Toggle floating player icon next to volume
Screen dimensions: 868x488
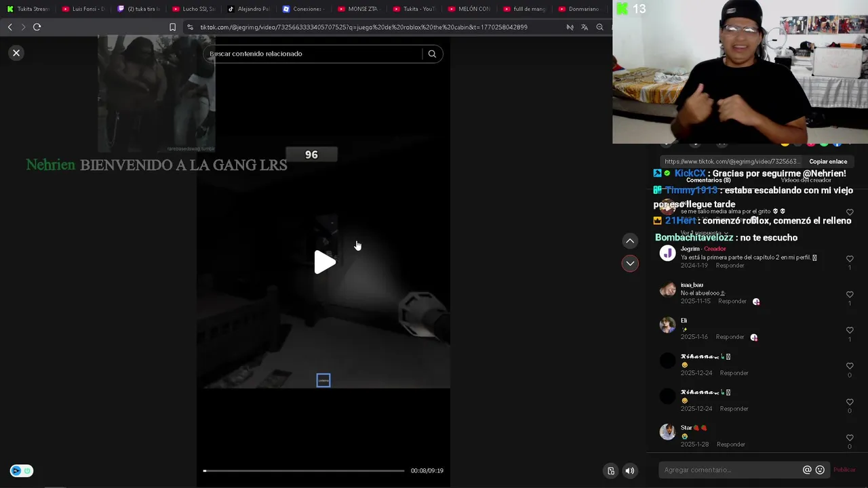pyautogui.click(x=611, y=471)
